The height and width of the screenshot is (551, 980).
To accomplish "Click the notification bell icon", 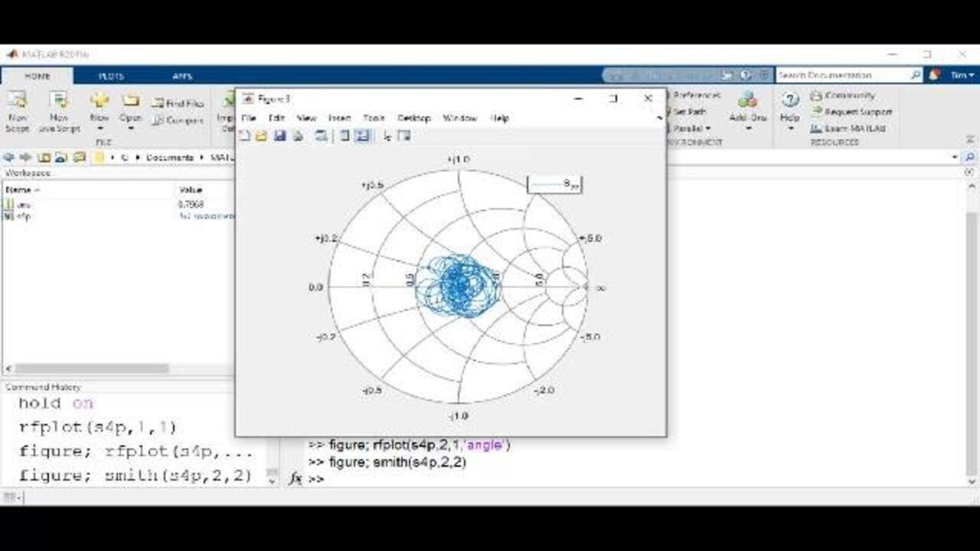I will pyautogui.click(x=935, y=75).
